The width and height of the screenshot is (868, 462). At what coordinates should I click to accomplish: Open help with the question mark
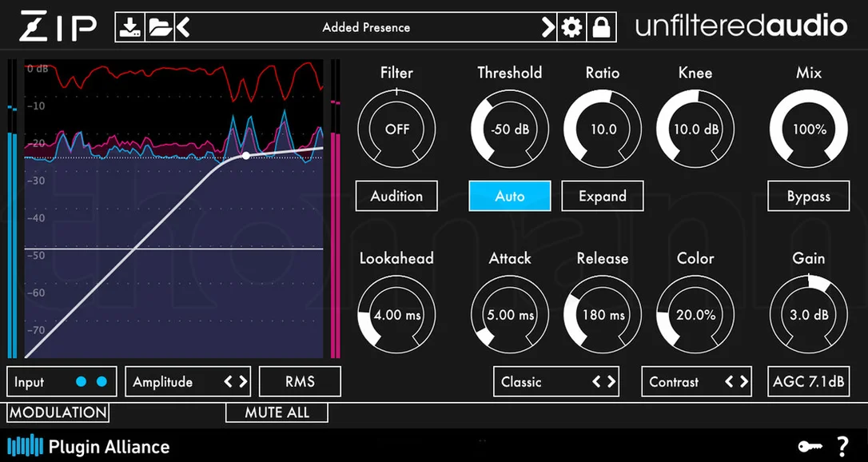pos(842,446)
